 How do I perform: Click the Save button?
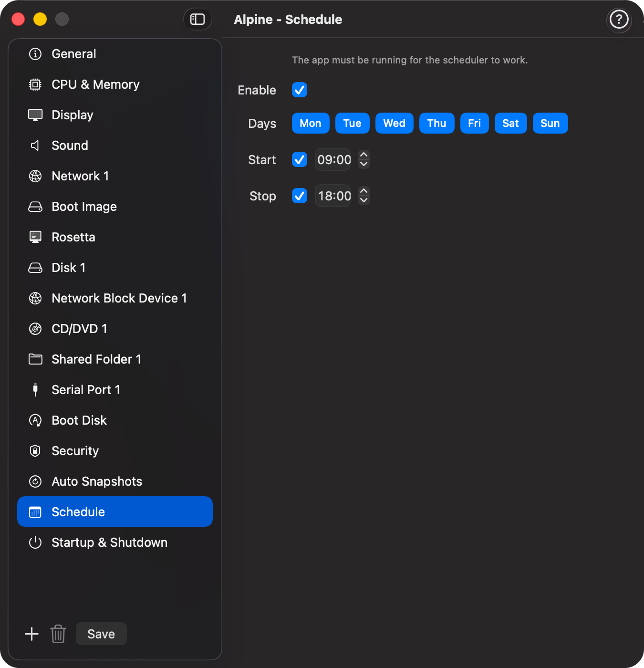tap(101, 634)
